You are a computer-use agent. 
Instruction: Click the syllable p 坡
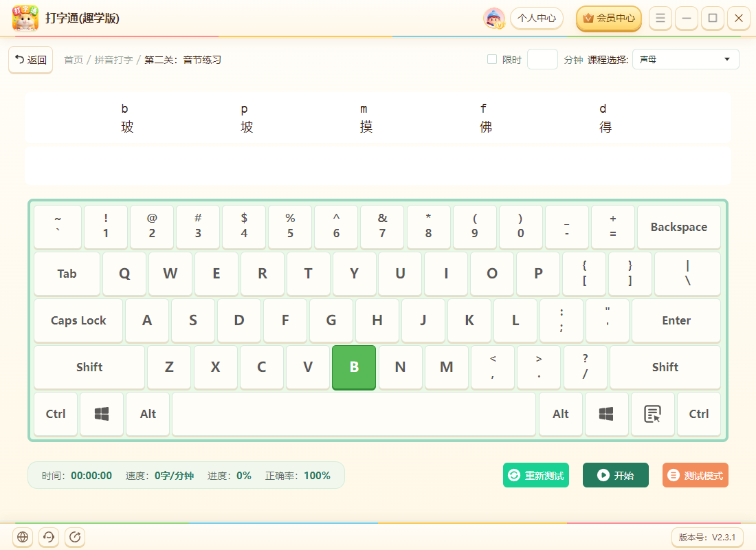(x=246, y=119)
